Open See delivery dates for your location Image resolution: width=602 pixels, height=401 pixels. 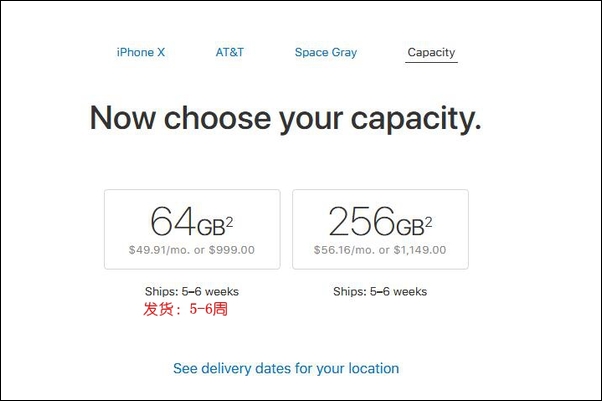pyautogui.click(x=286, y=368)
